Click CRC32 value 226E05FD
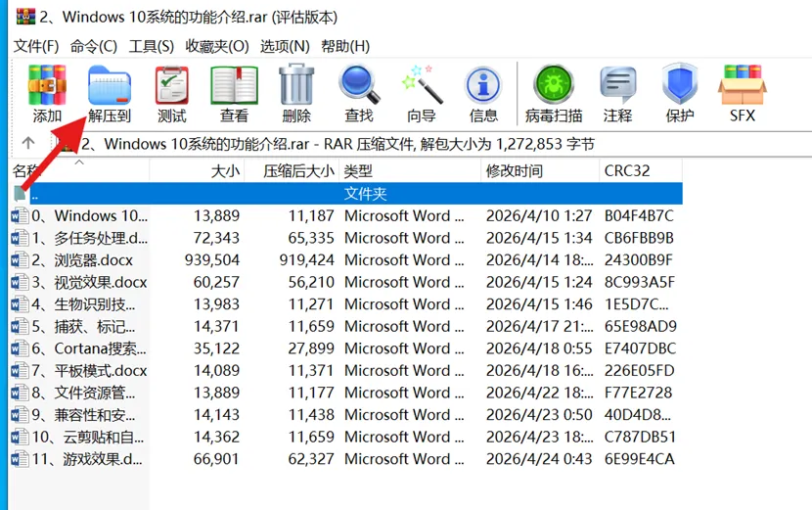This screenshot has width=812, height=510. (640, 371)
